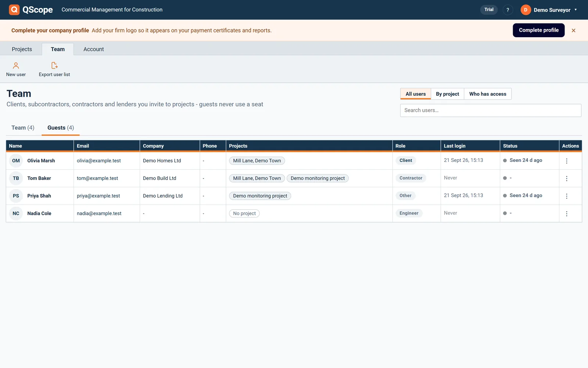Click the Client role badge

click(x=406, y=160)
